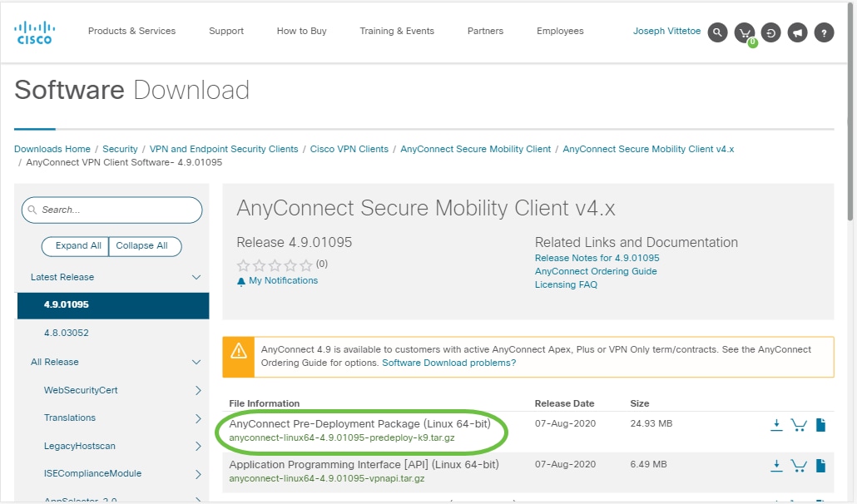The width and height of the screenshot is (857, 504).
Task: Click the File Information column header
Action: pos(264,403)
